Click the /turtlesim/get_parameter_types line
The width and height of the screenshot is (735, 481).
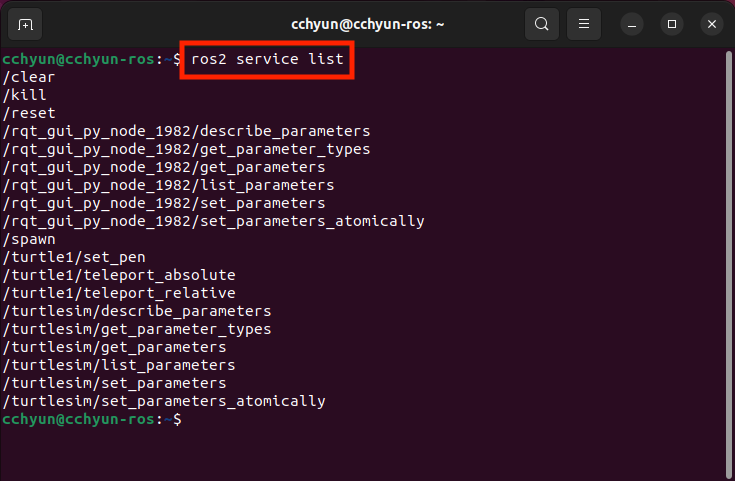[137, 329]
